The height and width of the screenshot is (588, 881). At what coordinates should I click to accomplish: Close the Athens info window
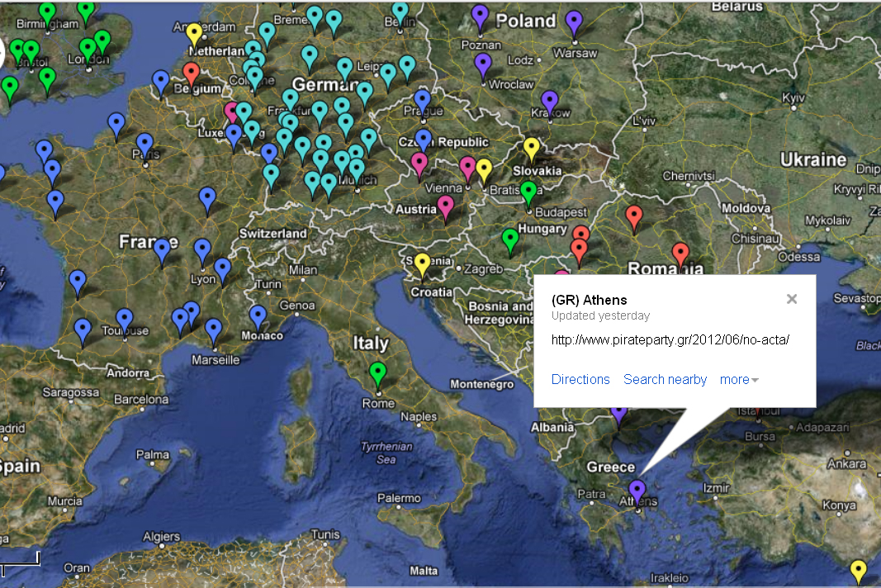[x=792, y=299]
